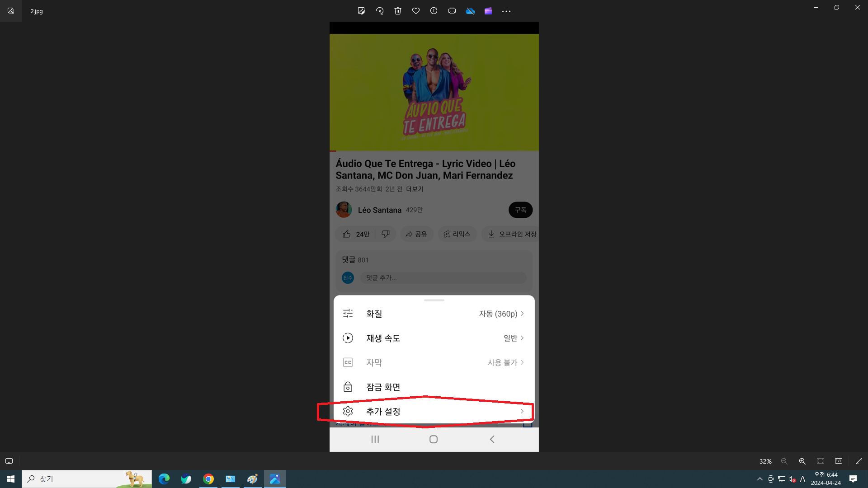Click the video thumbnail Audio Que Te Entrega
The height and width of the screenshot is (488, 868).
pyautogui.click(x=434, y=92)
